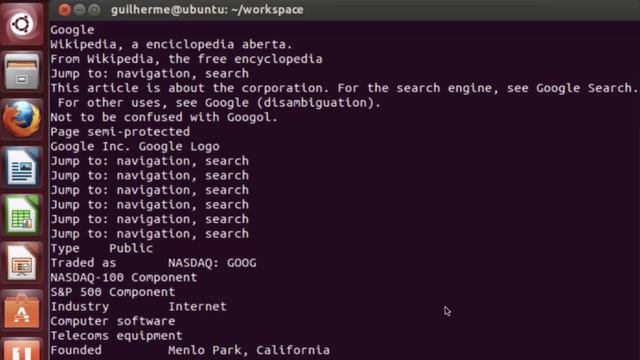Open the Ubuntu One launcher icon
Screen dimensions: 640x360
[x=22, y=349]
